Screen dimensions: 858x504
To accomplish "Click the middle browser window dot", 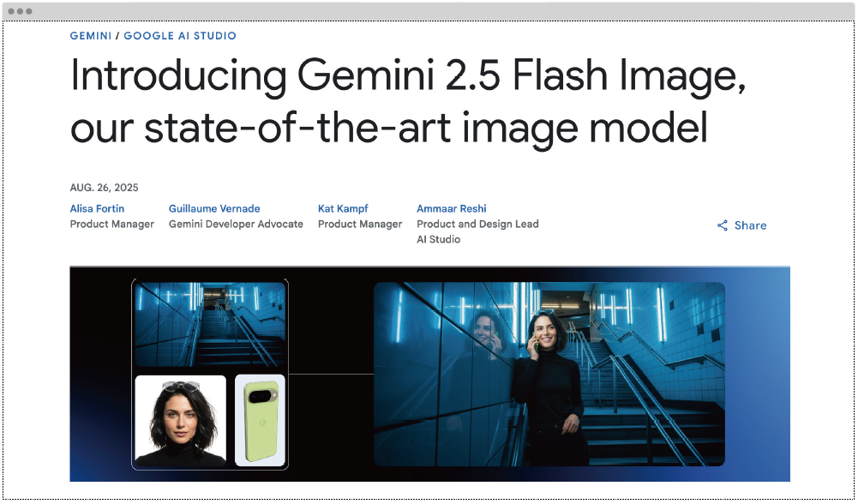I will click(x=20, y=11).
